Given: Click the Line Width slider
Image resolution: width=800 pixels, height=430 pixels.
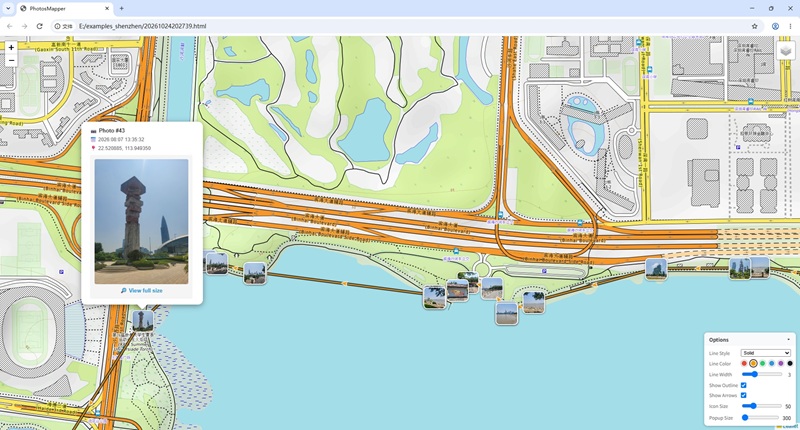Looking at the screenshot, I should click(762, 374).
